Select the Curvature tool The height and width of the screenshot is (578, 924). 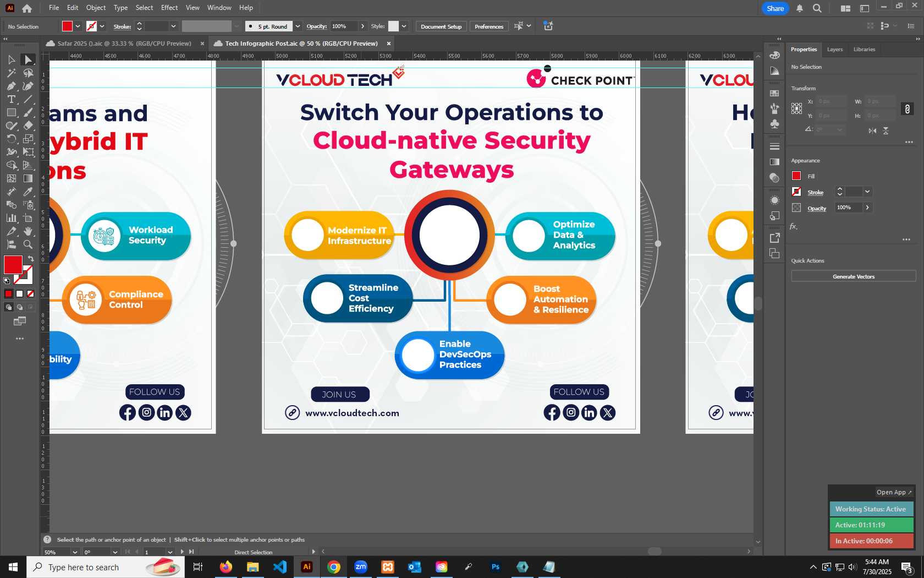pyautogui.click(x=28, y=86)
